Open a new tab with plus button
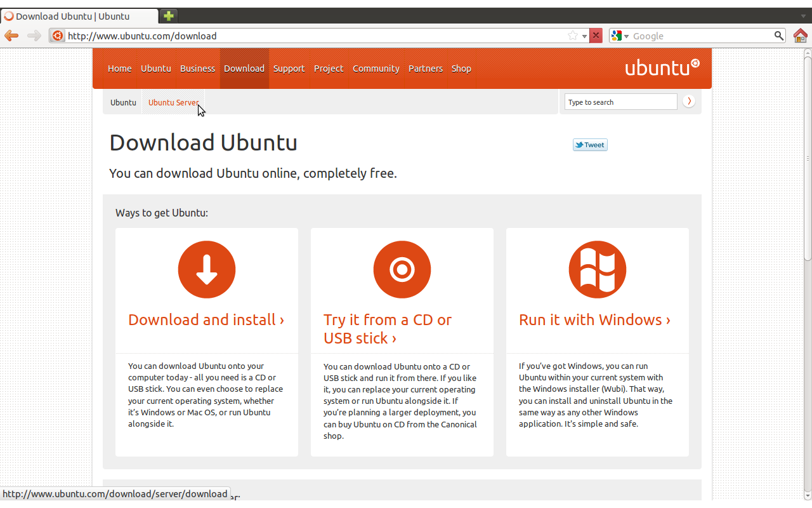Screen dimensions: 812x508 pyautogui.click(x=168, y=16)
